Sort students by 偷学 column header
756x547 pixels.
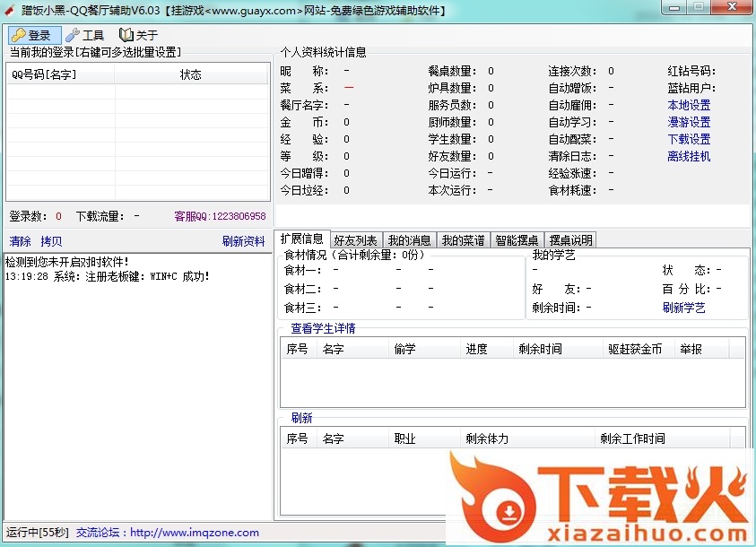pyautogui.click(x=424, y=349)
